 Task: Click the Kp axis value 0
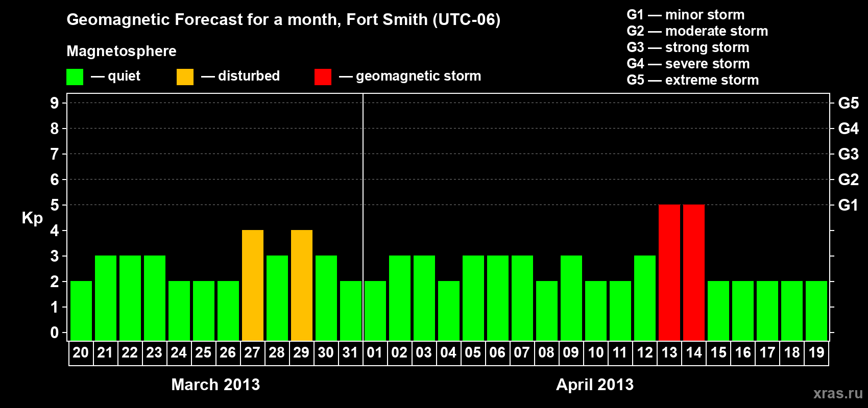tap(54, 333)
